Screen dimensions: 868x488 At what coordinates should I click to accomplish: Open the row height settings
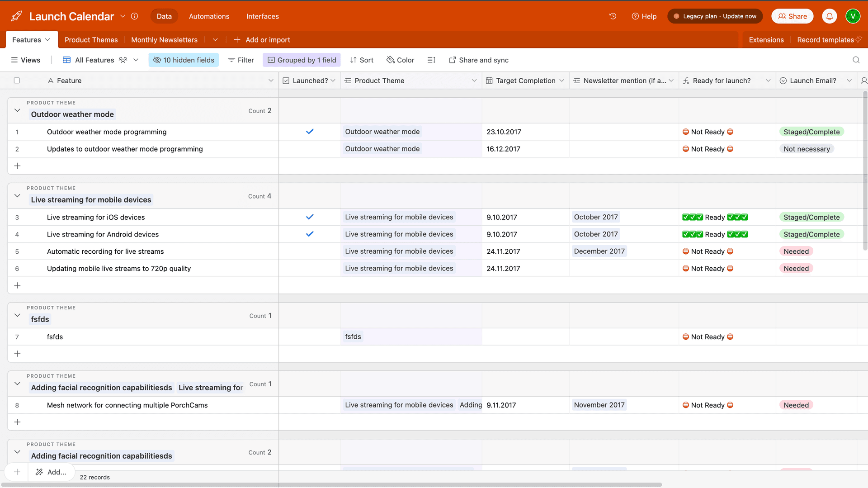[x=431, y=60]
